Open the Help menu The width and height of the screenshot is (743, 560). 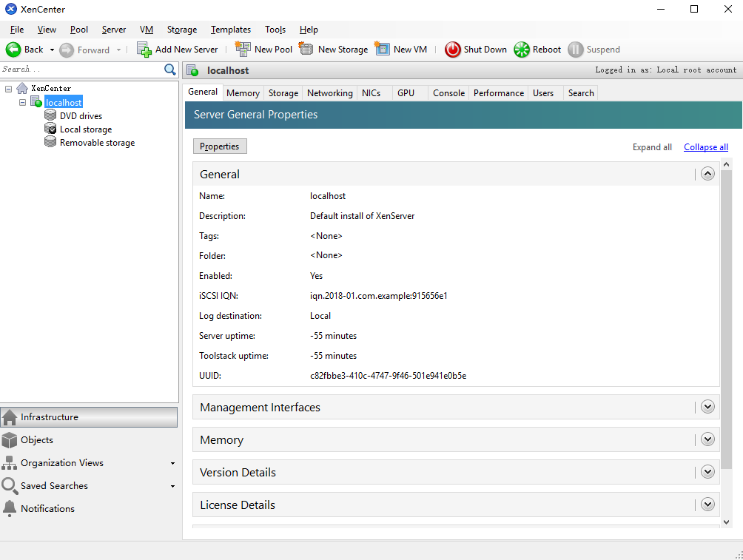pos(309,30)
